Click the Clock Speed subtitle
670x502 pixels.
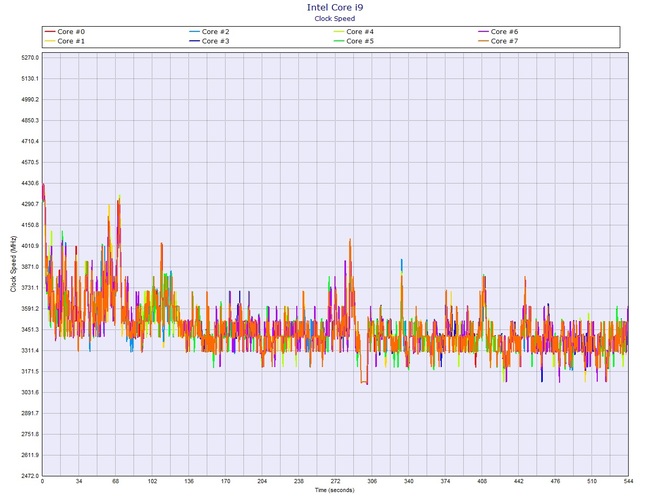click(335, 18)
